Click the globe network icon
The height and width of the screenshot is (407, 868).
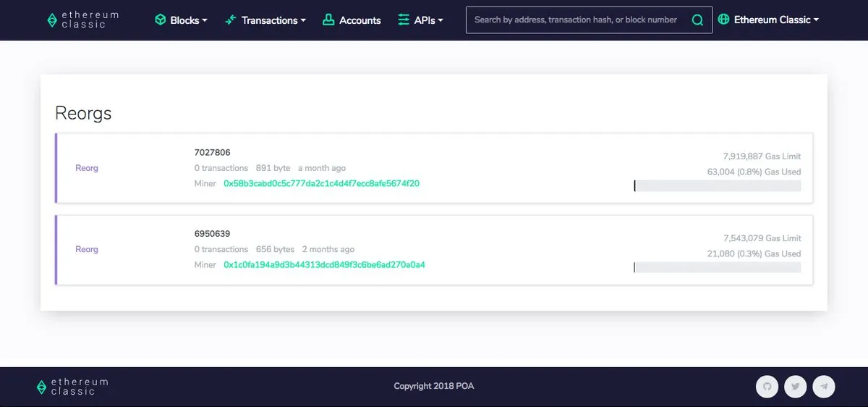(724, 20)
